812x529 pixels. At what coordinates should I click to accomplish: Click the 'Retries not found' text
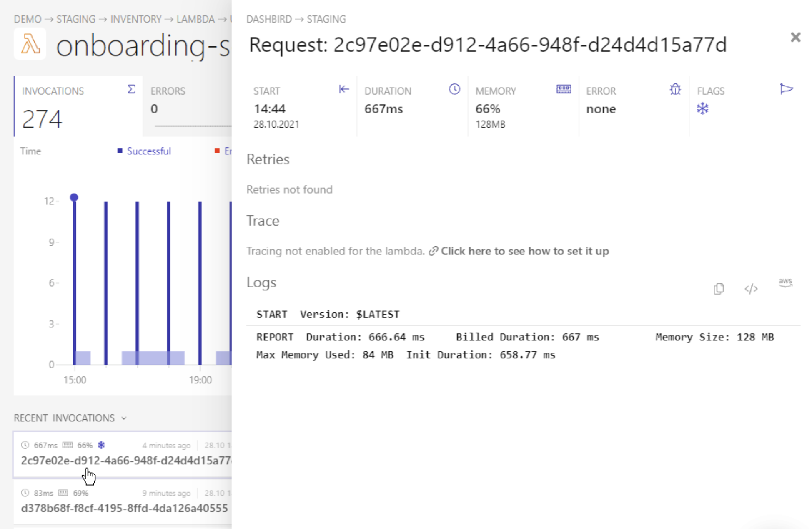click(x=289, y=190)
